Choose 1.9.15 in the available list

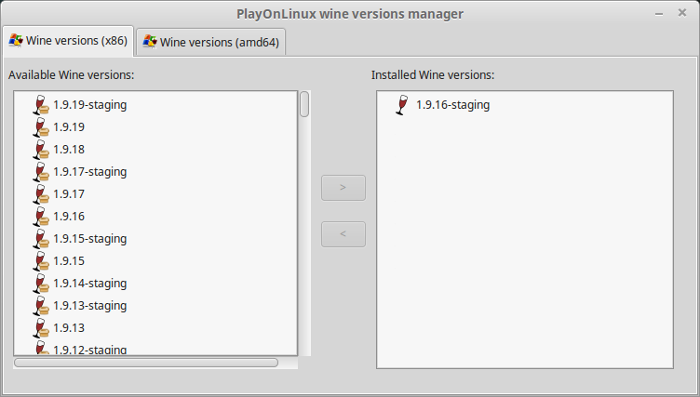tap(69, 261)
